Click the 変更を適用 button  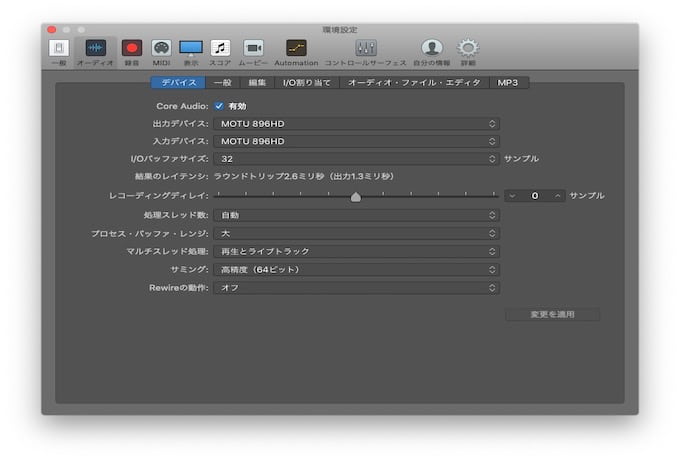tap(552, 314)
